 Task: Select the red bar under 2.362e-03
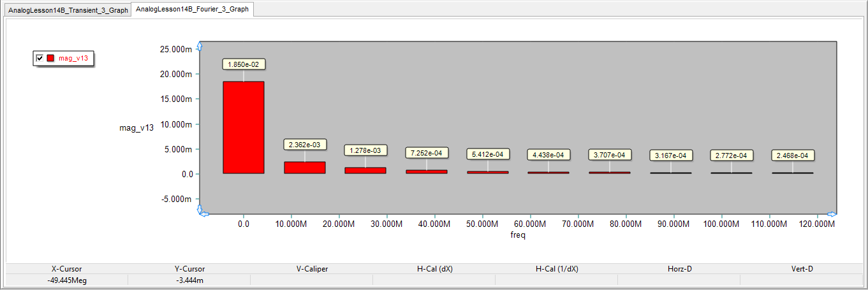(x=305, y=168)
